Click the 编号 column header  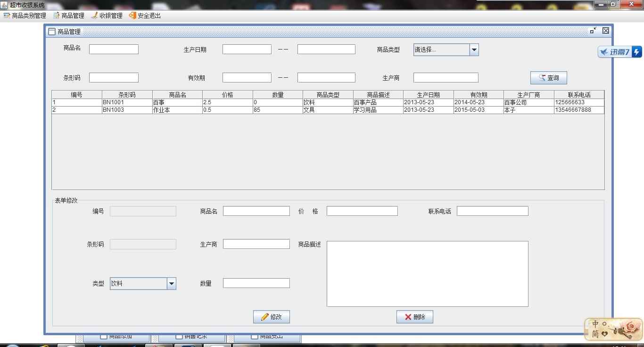point(77,95)
